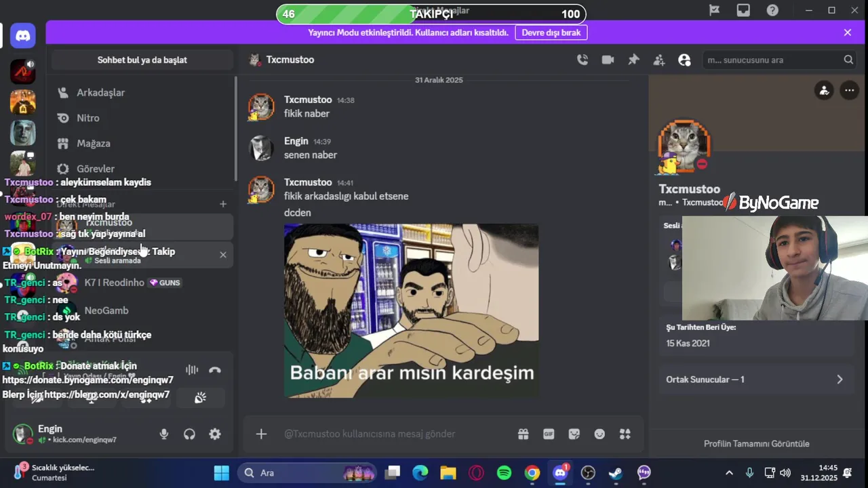Click the taskbar Ara search box

point(307,473)
